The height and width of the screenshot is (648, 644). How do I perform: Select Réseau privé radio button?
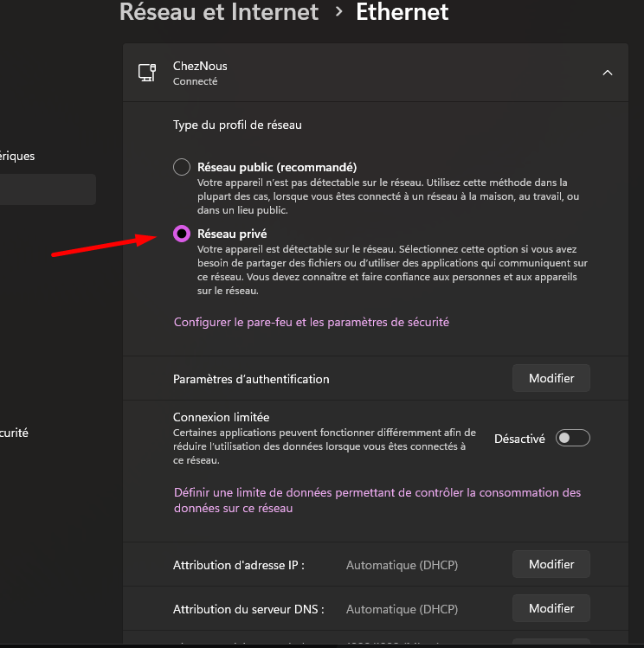click(182, 234)
